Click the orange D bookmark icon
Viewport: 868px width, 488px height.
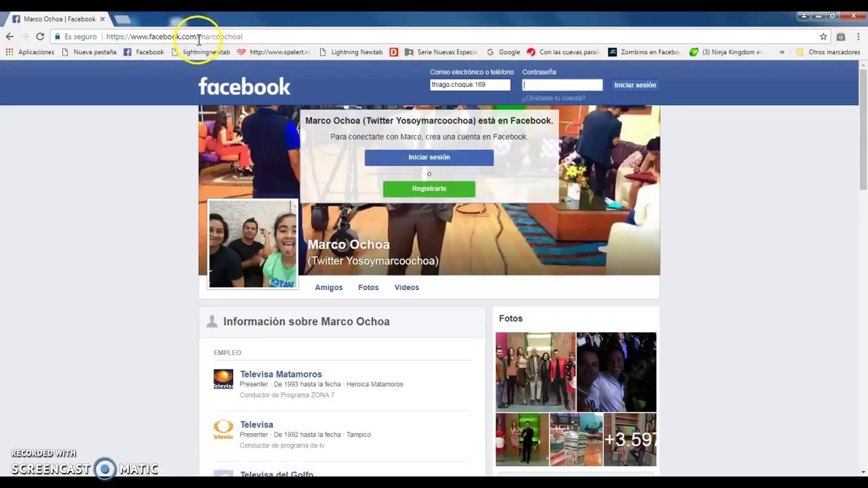394,52
